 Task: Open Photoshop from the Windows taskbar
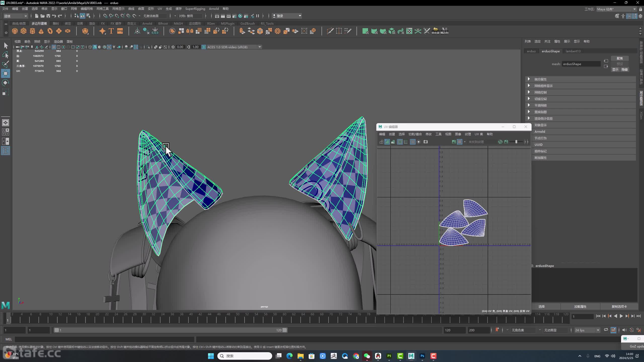click(422, 356)
